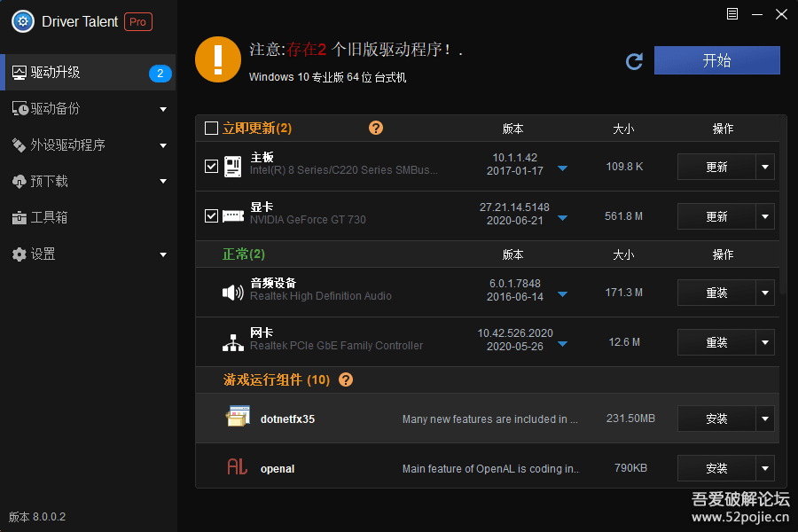Expand the 设置 sidebar arrow
Viewport: 798px width, 532px height.
point(163,254)
